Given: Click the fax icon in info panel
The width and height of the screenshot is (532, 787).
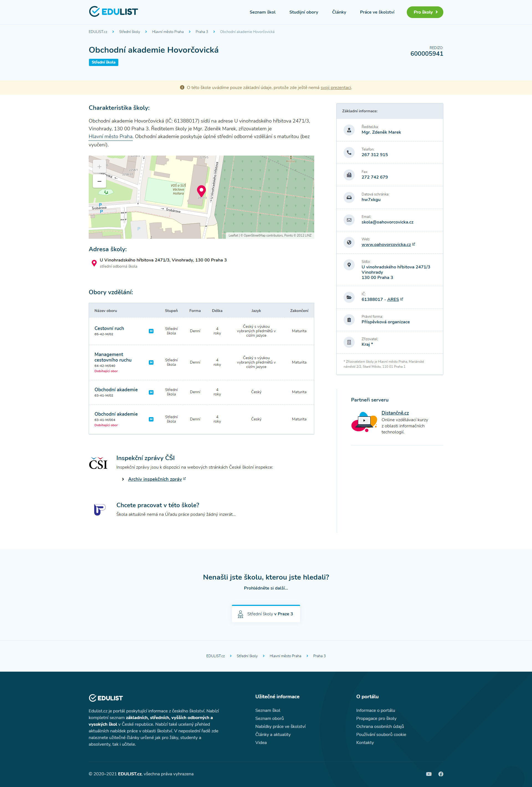Looking at the screenshot, I should pos(349,175).
